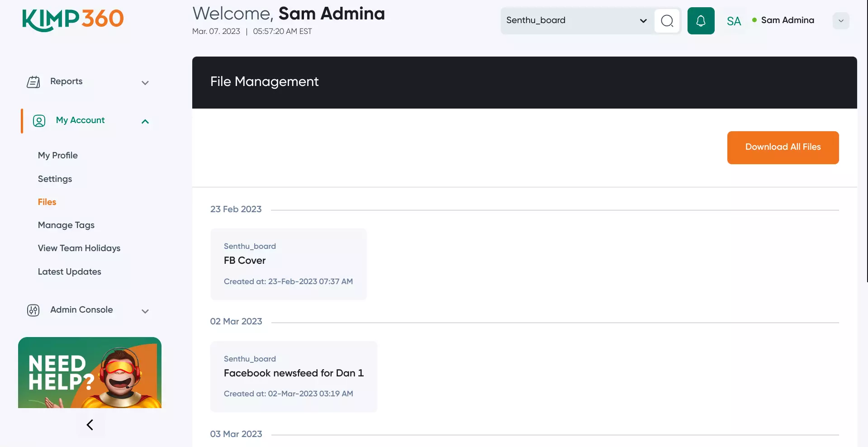Click the KIMP360 logo

[x=72, y=19]
